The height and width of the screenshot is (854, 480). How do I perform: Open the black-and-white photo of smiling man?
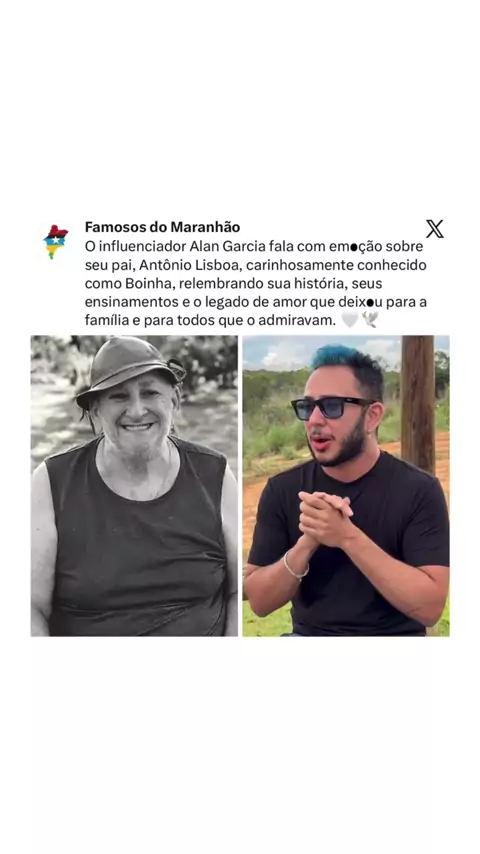coord(134,485)
